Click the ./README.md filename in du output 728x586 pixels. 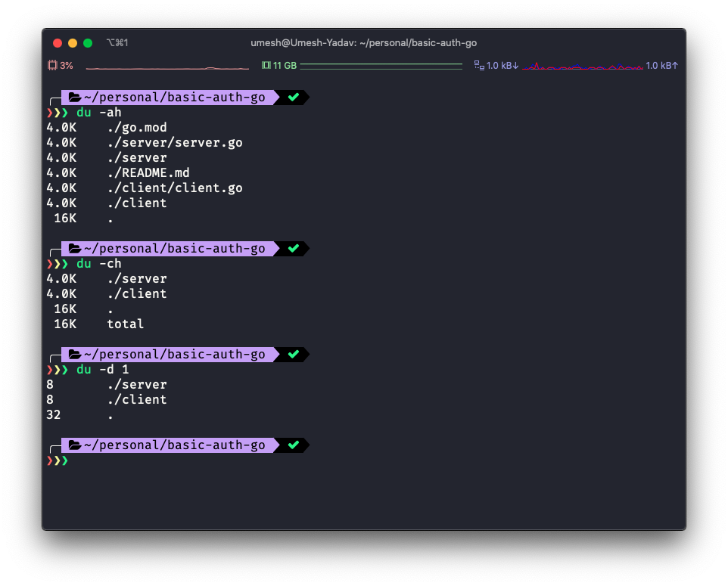[x=148, y=172]
